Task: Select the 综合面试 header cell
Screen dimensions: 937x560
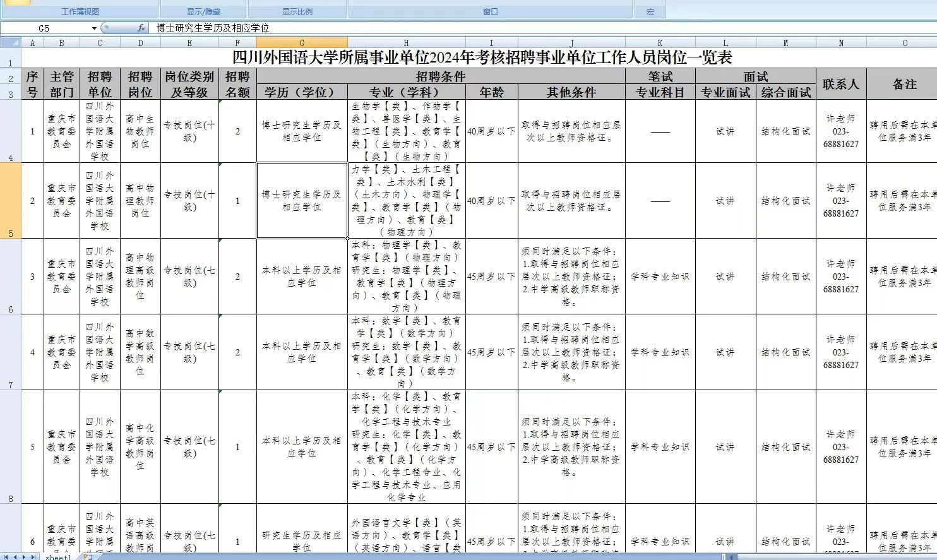Action: [x=785, y=92]
